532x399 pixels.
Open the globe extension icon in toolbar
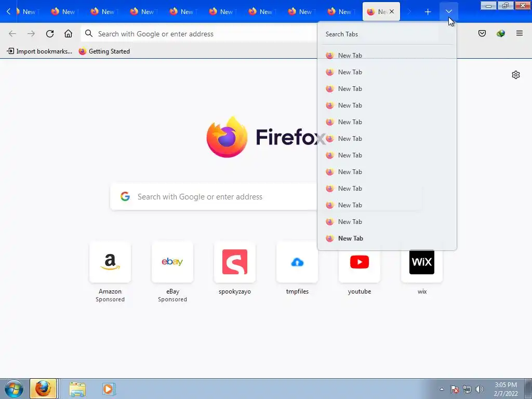[x=500, y=33]
